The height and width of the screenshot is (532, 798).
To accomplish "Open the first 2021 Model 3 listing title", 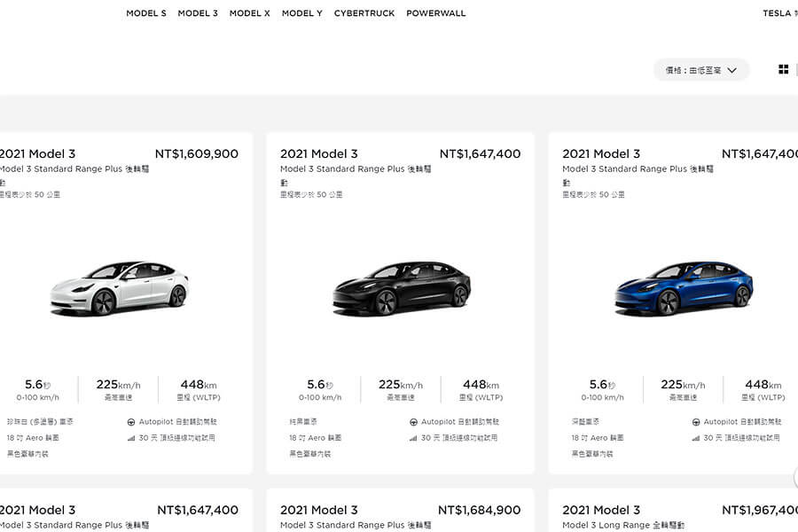I will click(38, 153).
